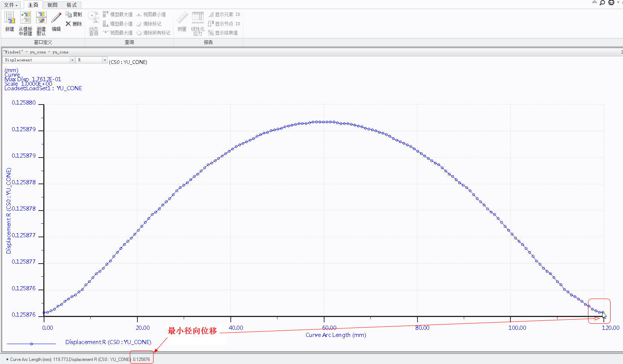Click the 窗口定义 group label
Screen dimensions: 623x364
pos(43,42)
